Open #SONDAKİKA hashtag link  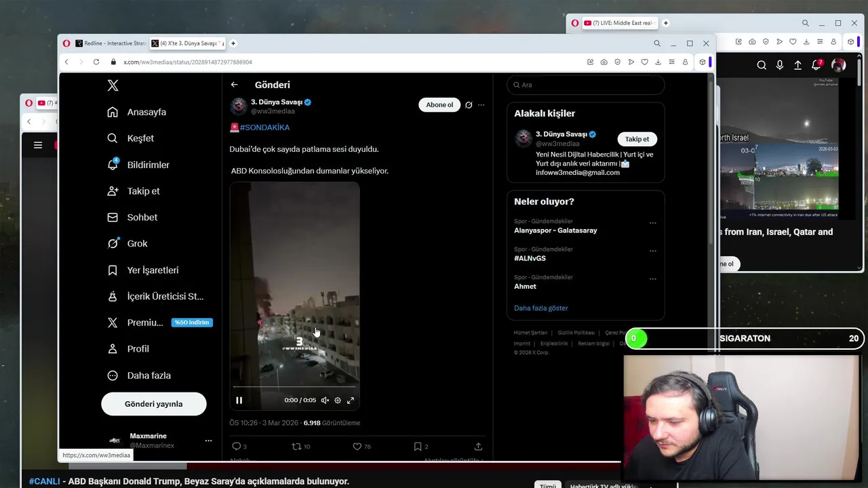(x=264, y=127)
